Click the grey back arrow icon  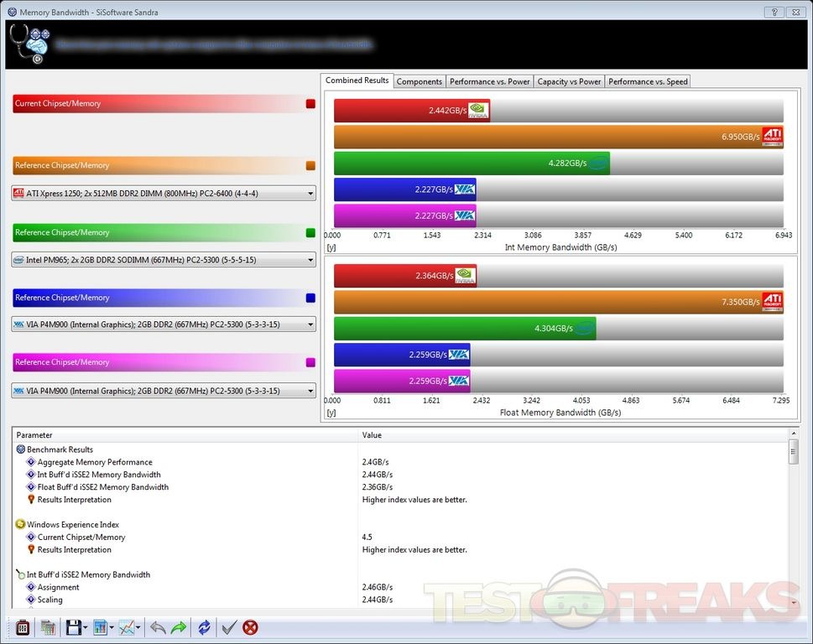[157, 627]
